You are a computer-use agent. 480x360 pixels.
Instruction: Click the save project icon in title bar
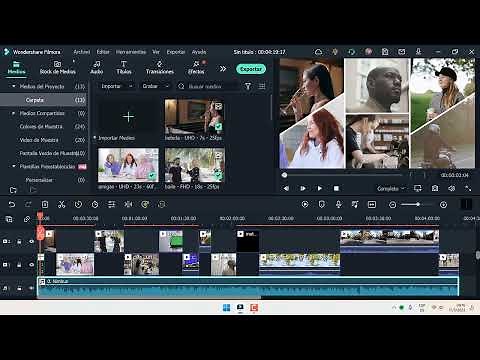[x=385, y=52]
